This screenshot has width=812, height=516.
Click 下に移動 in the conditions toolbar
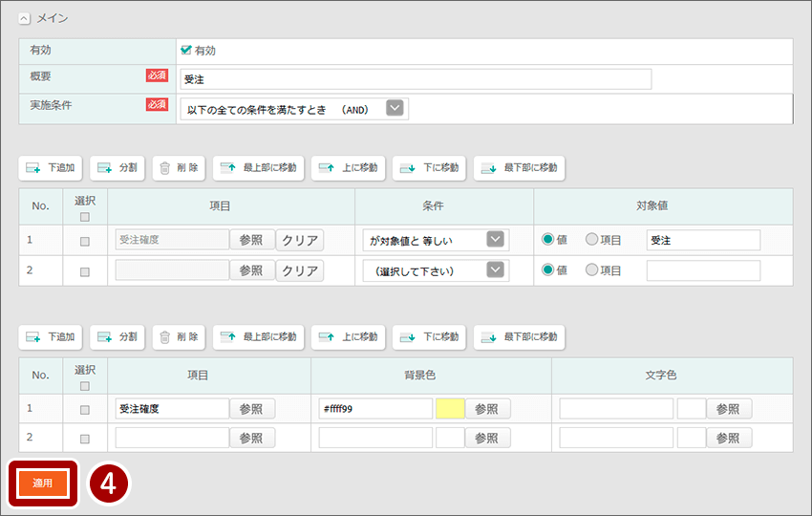(429, 168)
